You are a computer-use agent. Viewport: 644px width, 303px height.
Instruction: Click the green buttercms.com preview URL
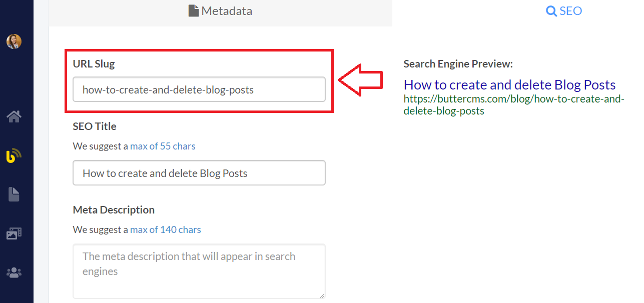513,104
